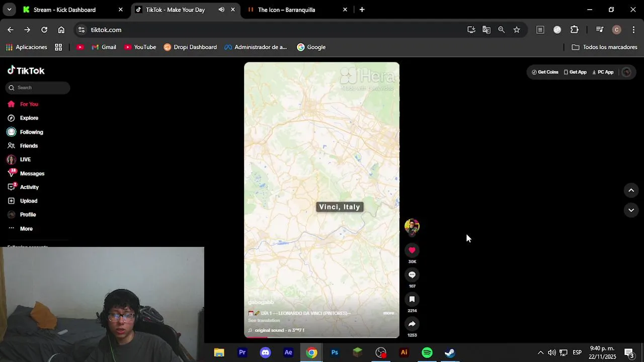Open the Chrome media controls icon
The image size is (644, 362).
[x=600, y=30]
